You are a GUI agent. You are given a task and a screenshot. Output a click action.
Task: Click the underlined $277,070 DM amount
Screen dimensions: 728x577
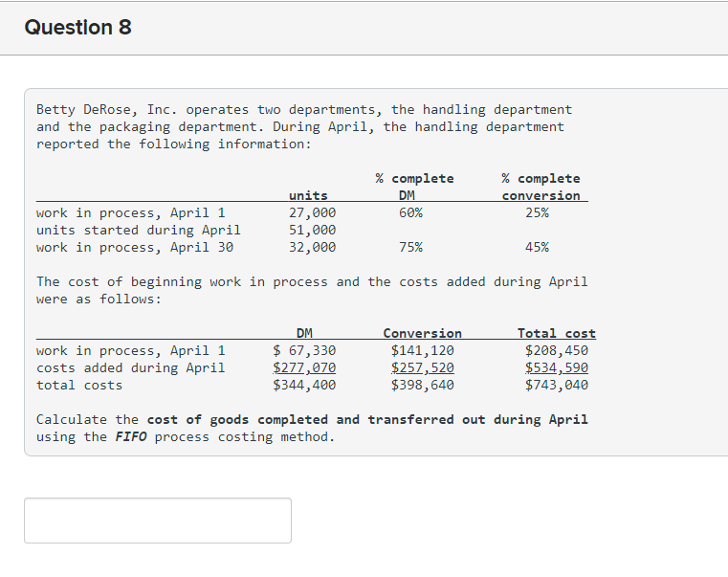tap(304, 367)
